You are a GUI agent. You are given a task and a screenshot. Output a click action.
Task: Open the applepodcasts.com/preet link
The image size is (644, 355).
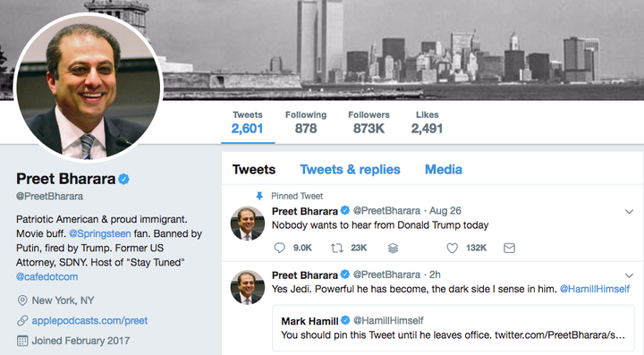pyautogui.click(x=89, y=320)
